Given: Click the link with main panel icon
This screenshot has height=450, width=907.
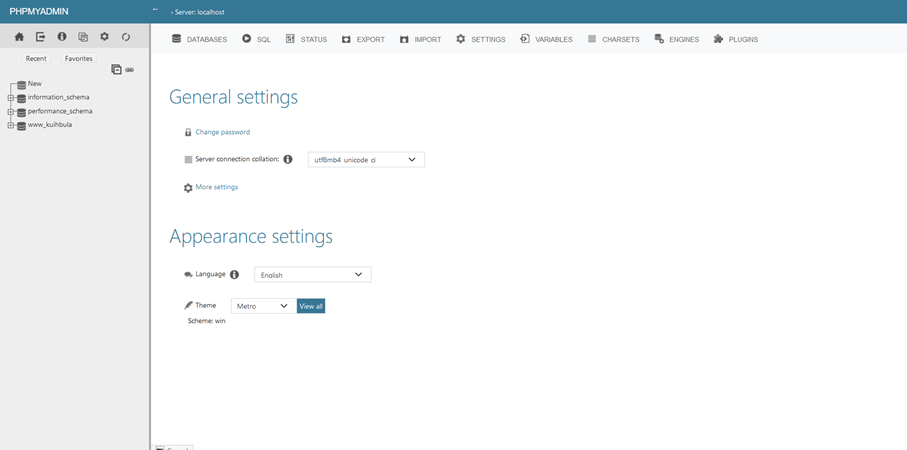Looking at the screenshot, I should click(130, 70).
